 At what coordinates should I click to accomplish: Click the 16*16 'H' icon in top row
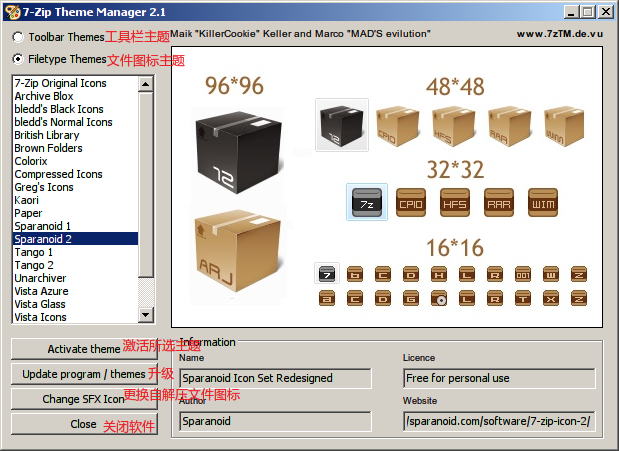click(x=439, y=274)
